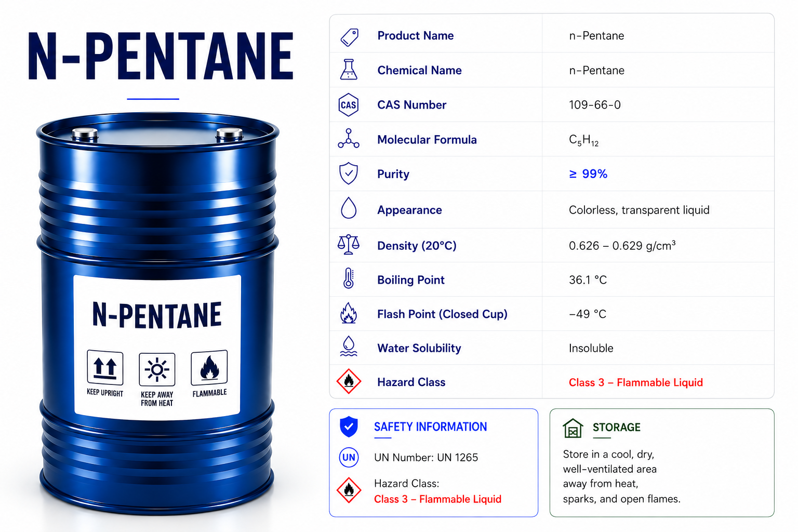This screenshot has height=532, width=798.
Task: Select the "Density (20°C)" label
Action: pos(417,246)
